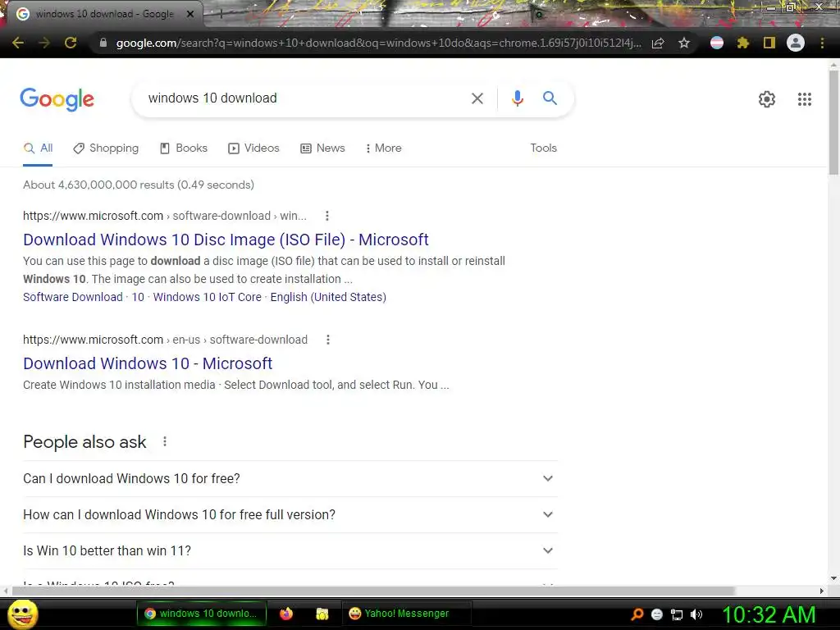Image resolution: width=840 pixels, height=630 pixels.
Task: Click the horizontal scrollbar at the bottom
Action: 373,591
